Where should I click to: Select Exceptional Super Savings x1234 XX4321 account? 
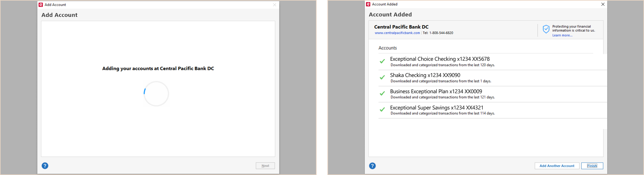tap(493, 110)
